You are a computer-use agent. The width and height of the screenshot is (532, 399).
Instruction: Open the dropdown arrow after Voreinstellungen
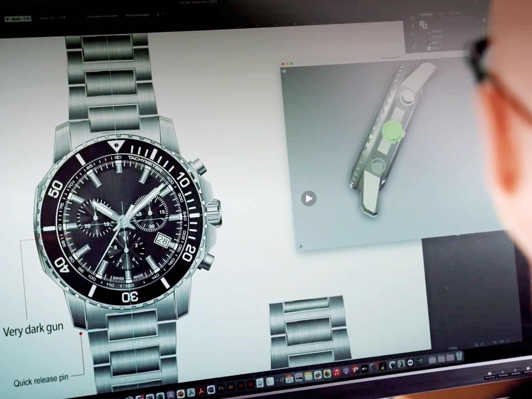pyautogui.click(x=163, y=14)
